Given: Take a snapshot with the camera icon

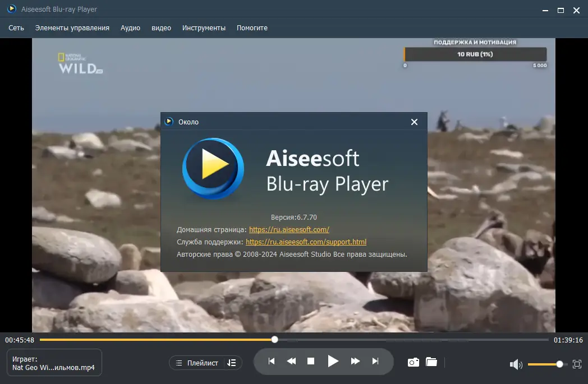Looking at the screenshot, I should 414,362.
